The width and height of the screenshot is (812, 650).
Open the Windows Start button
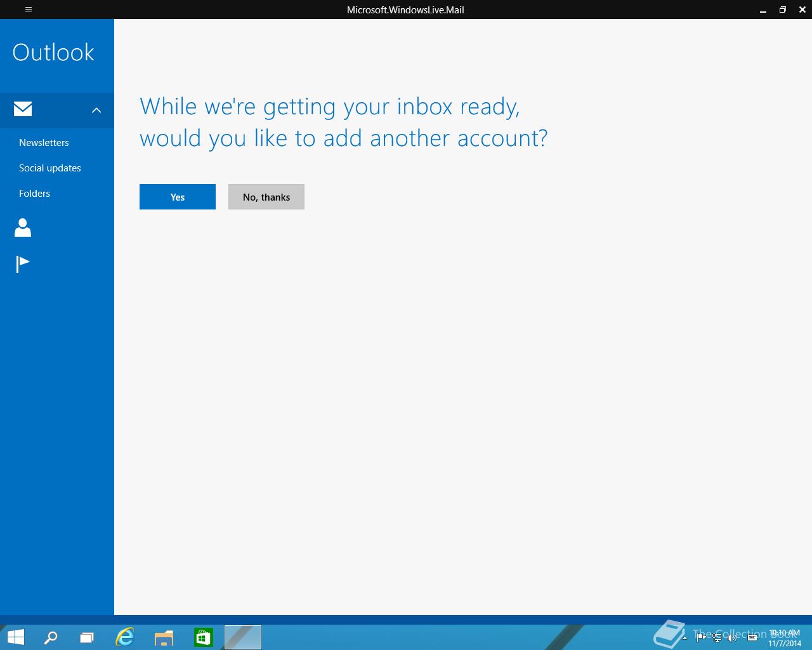point(16,637)
